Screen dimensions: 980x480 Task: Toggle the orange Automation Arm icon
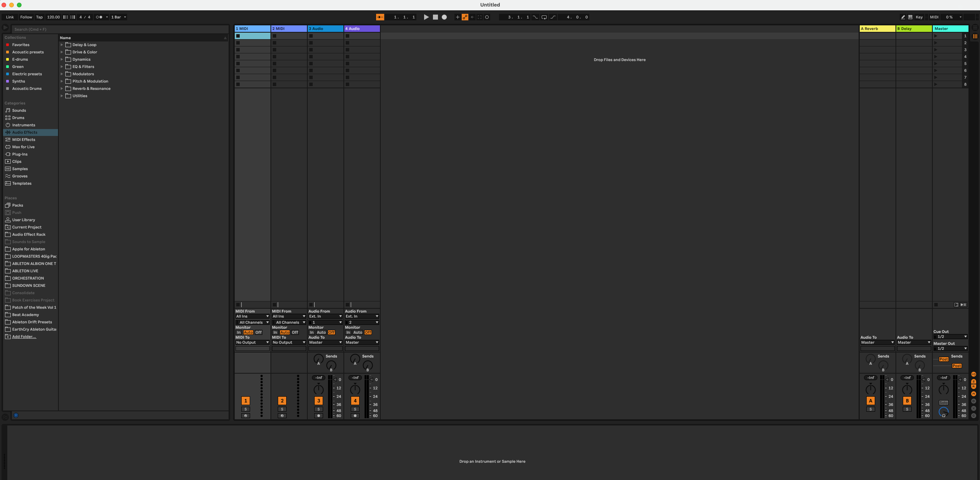click(465, 17)
